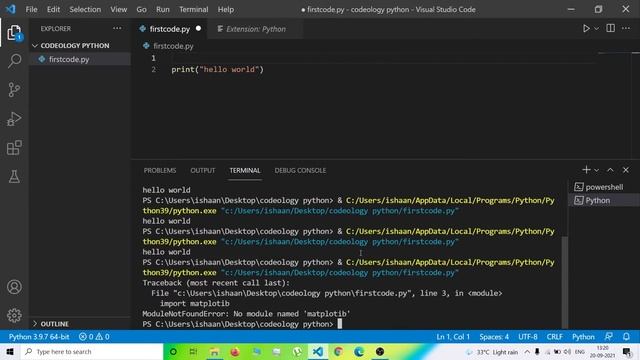The image size is (640, 360).
Task: Create new terminal with plus icon
Action: coord(586,170)
